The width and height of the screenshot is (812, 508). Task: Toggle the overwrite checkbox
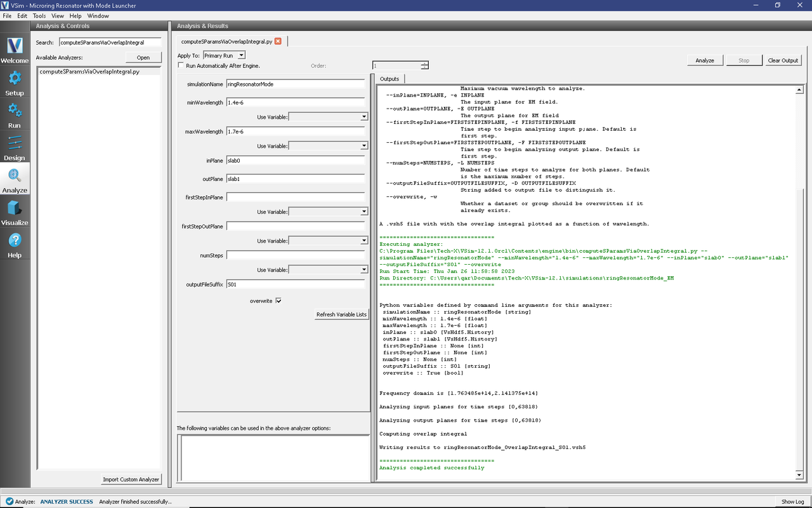pyautogui.click(x=278, y=301)
